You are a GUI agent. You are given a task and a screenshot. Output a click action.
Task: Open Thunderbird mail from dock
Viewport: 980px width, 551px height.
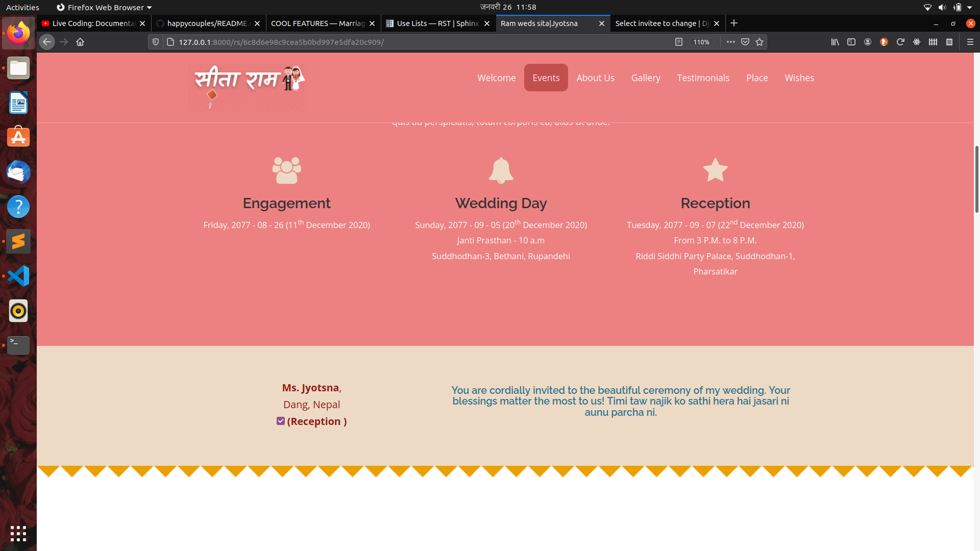tap(18, 172)
